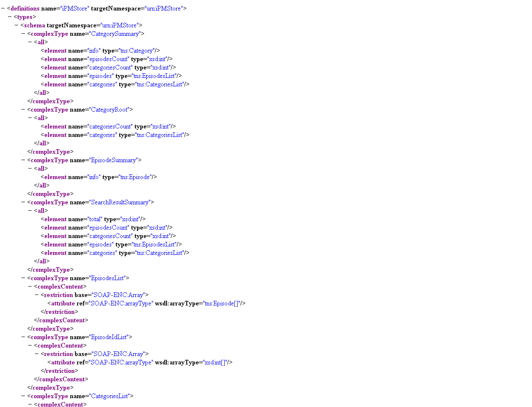
Task: Collapse complexType EpisodesList node
Action: pyautogui.click(x=23, y=278)
